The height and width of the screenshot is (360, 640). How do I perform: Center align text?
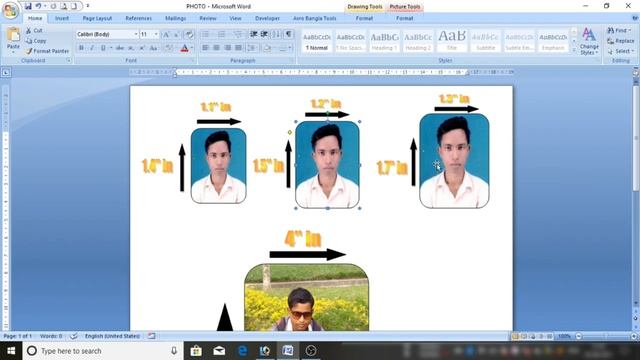click(216, 48)
